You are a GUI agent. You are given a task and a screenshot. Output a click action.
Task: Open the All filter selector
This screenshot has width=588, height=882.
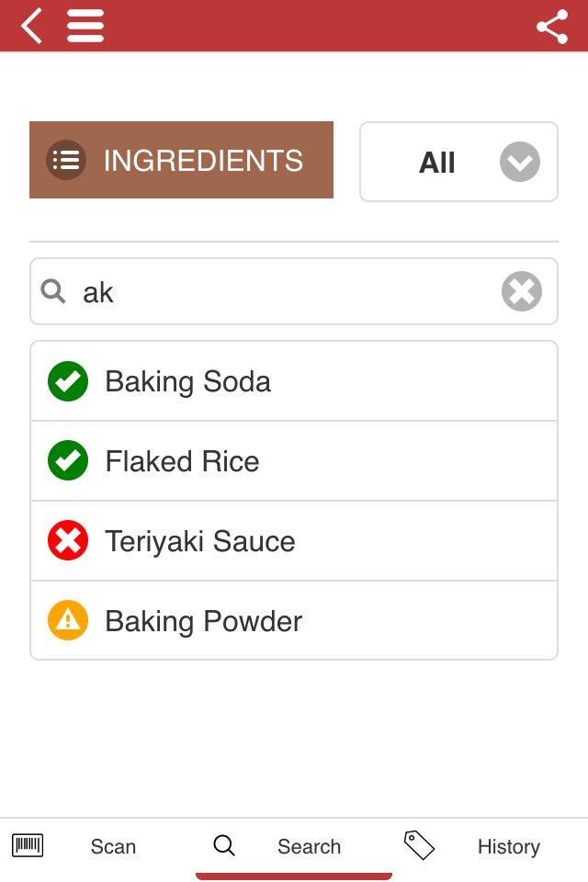(x=458, y=162)
